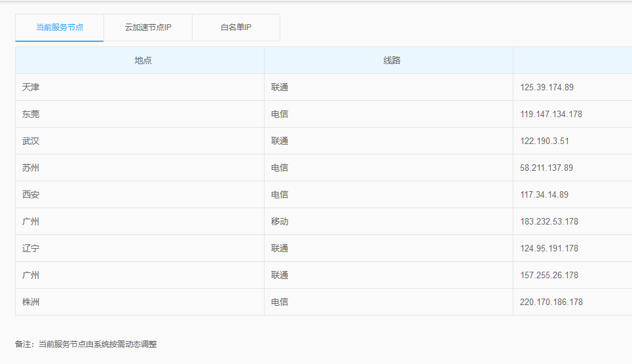Click the 广州 link in the 移动 row

click(x=31, y=221)
